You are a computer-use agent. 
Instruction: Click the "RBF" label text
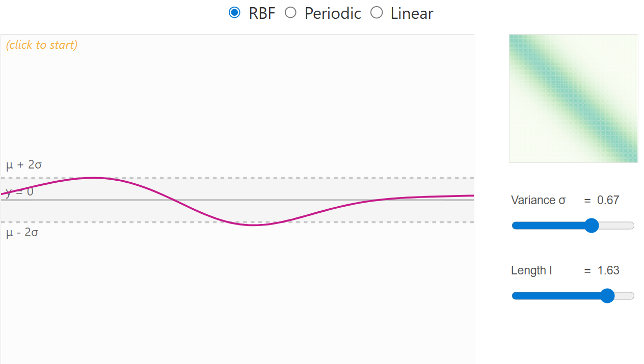tap(262, 13)
